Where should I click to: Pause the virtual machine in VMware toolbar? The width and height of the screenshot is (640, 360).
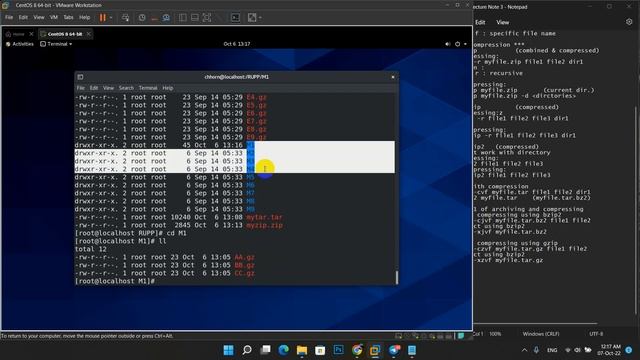(102, 18)
